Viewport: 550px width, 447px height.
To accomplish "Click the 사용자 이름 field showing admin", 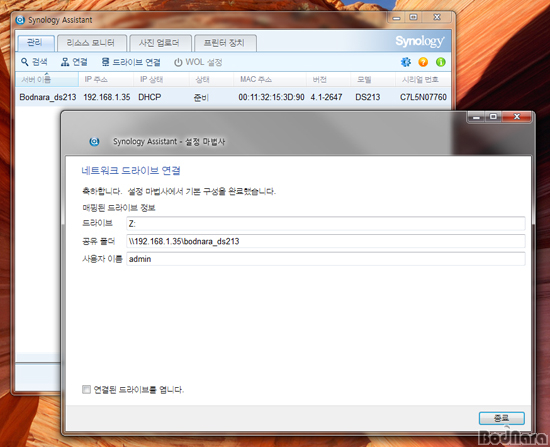I will [x=326, y=259].
